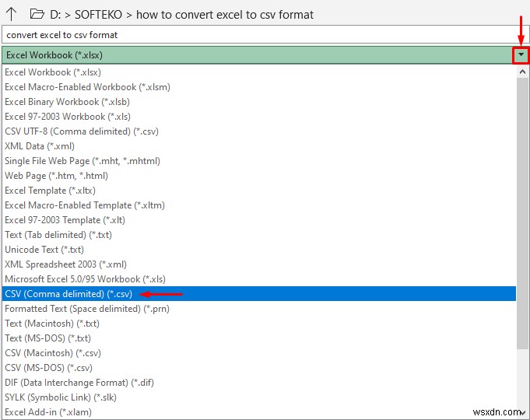The width and height of the screenshot is (530, 420).
Task: Choose Web Page (*.htm, *.html)
Action: (259, 176)
